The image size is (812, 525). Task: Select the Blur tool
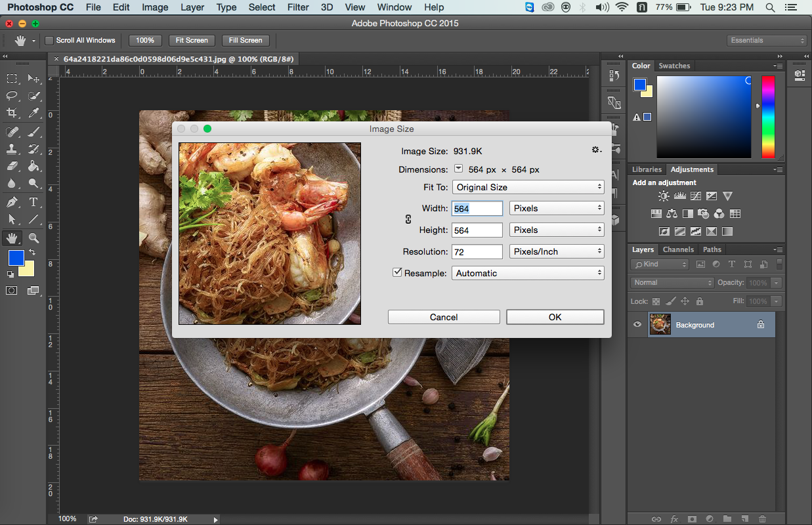click(12, 184)
